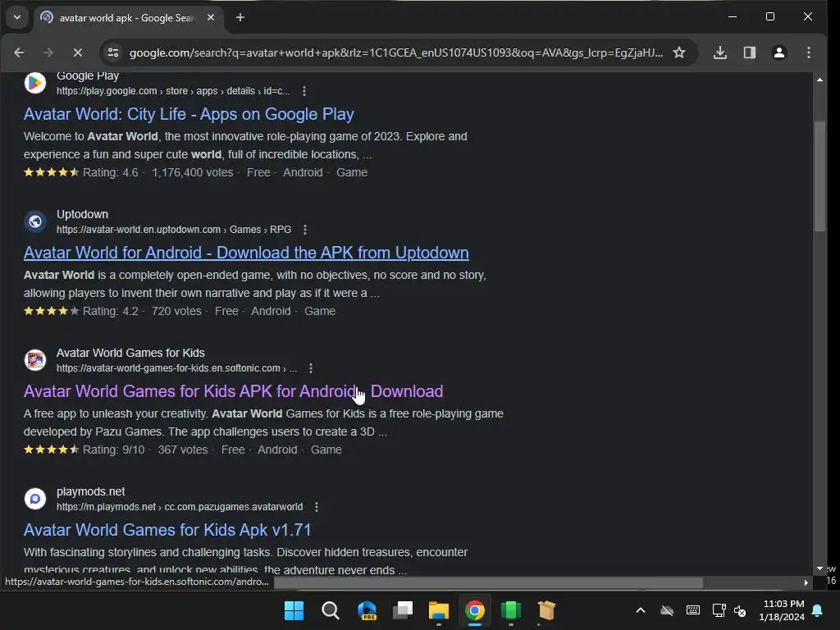840x630 pixels.
Task: Open the tab search dropdown arrow
Action: pyautogui.click(x=17, y=17)
